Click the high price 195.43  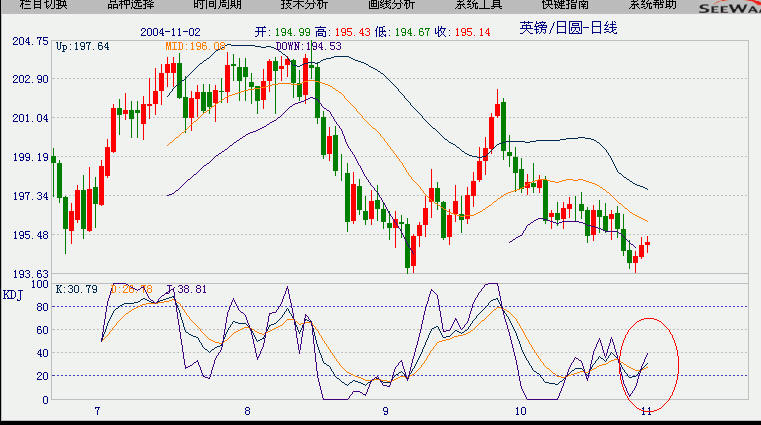click(352, 32)
